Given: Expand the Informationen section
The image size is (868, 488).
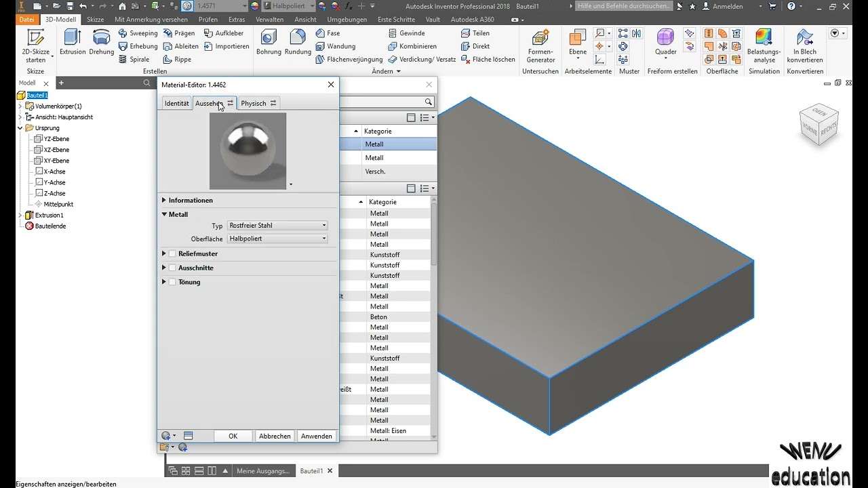Looking at the screenshot, I should (x=164, y=200).
